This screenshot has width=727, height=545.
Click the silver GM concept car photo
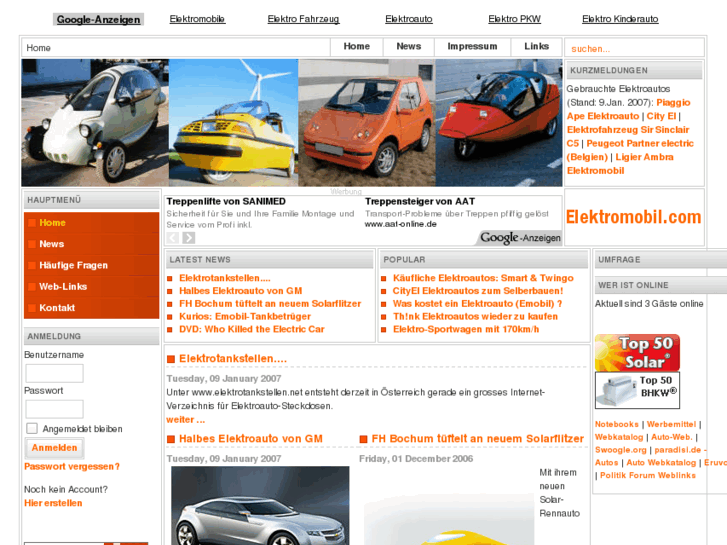(260, 506)
